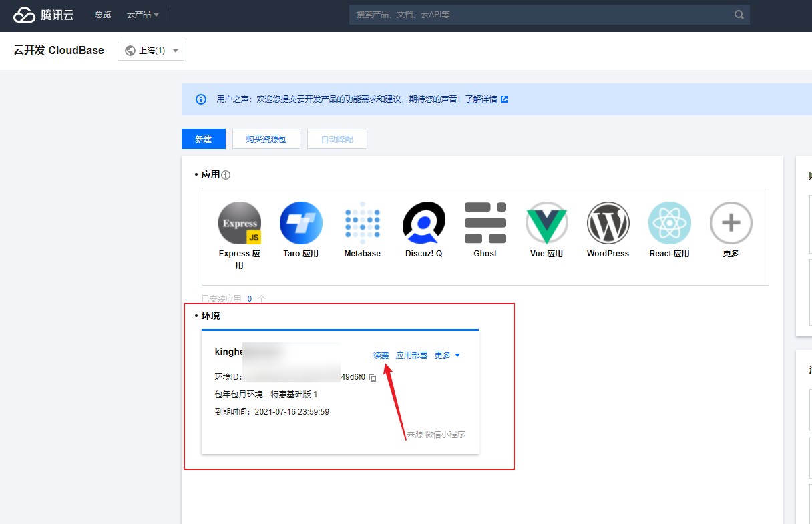Click the plus icon for more apps
The image size is (812, 524).
point(731,223)
